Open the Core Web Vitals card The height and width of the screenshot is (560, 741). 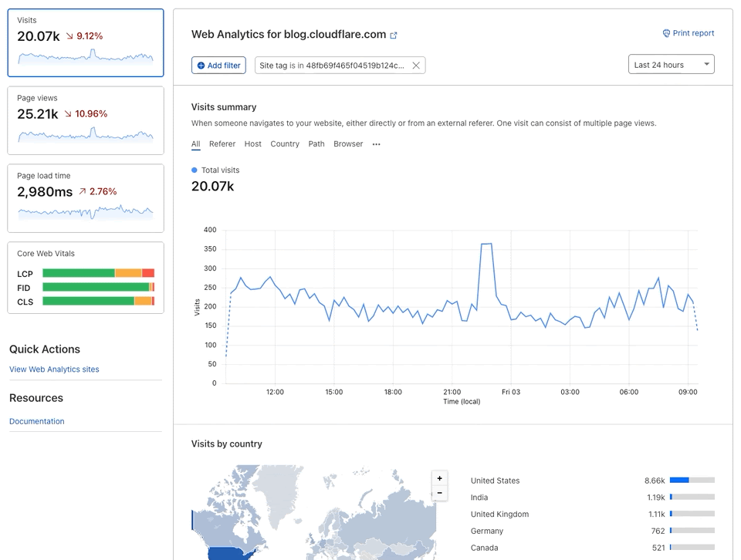pos(86,278)
